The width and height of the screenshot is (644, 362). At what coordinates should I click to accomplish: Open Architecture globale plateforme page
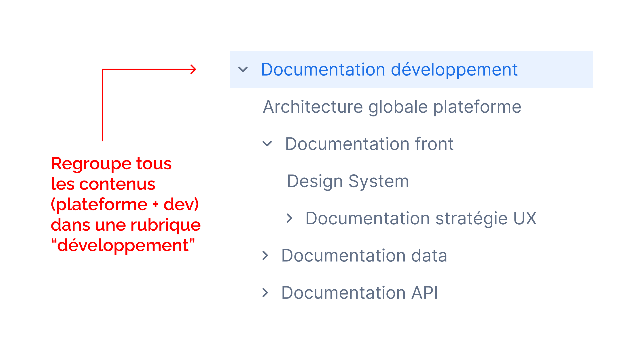tap(392, 107)
